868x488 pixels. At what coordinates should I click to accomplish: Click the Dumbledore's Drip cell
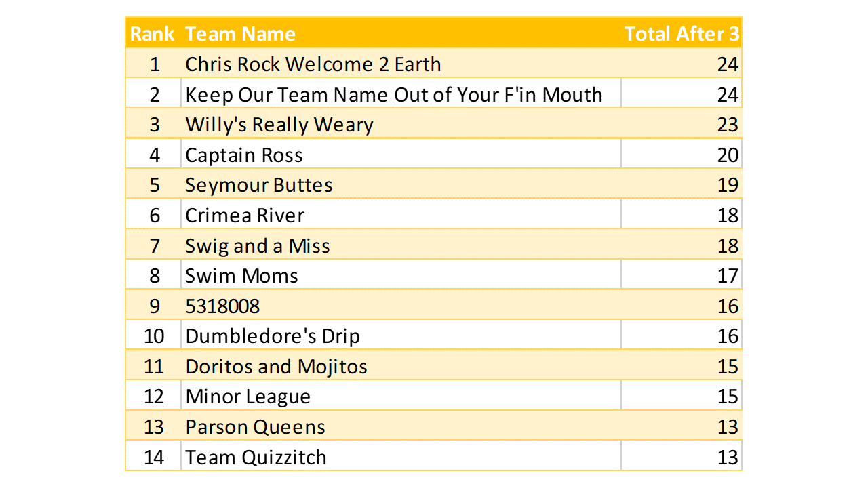[x=273, y=336]
